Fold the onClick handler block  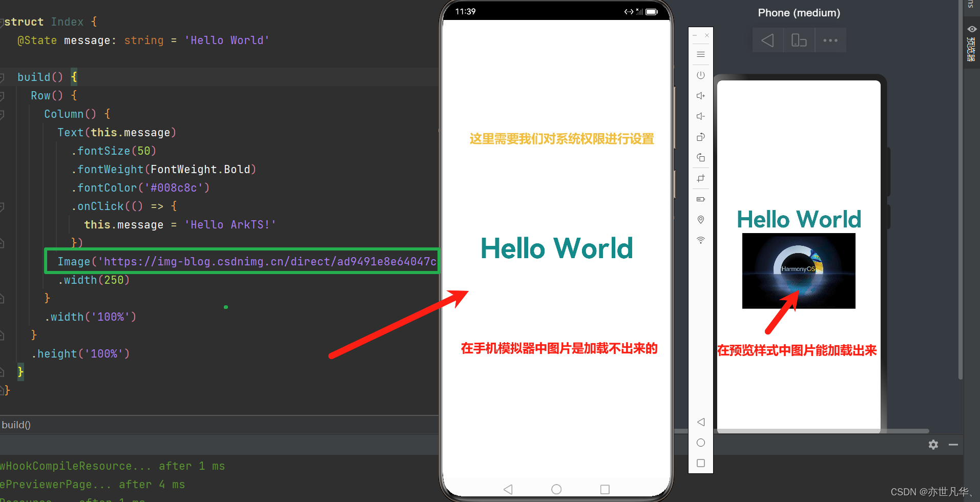pyautogui.click(x=2, y=206)
